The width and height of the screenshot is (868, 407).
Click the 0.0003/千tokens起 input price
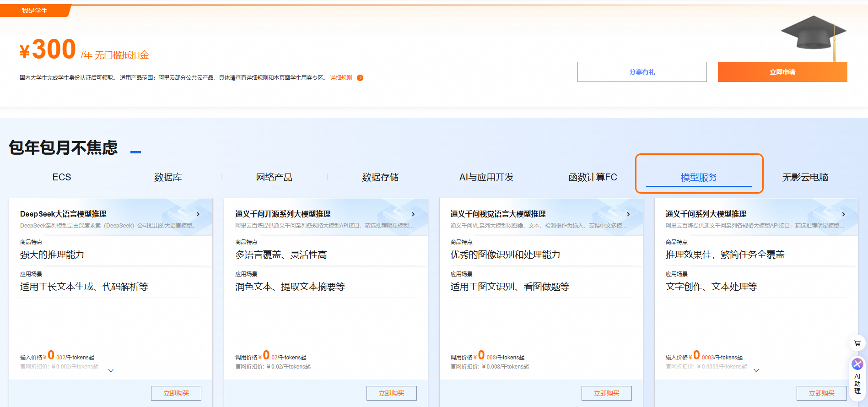(x=704, y=356)
